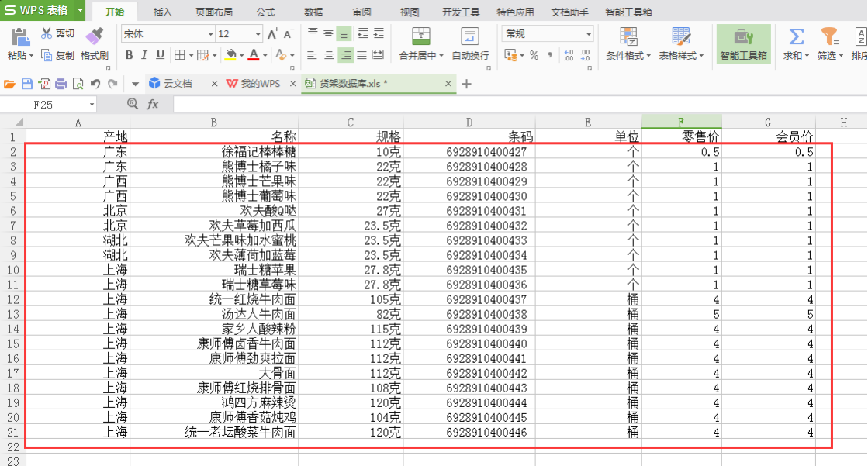Cut selection with the scissors icon

click(47, 33)
